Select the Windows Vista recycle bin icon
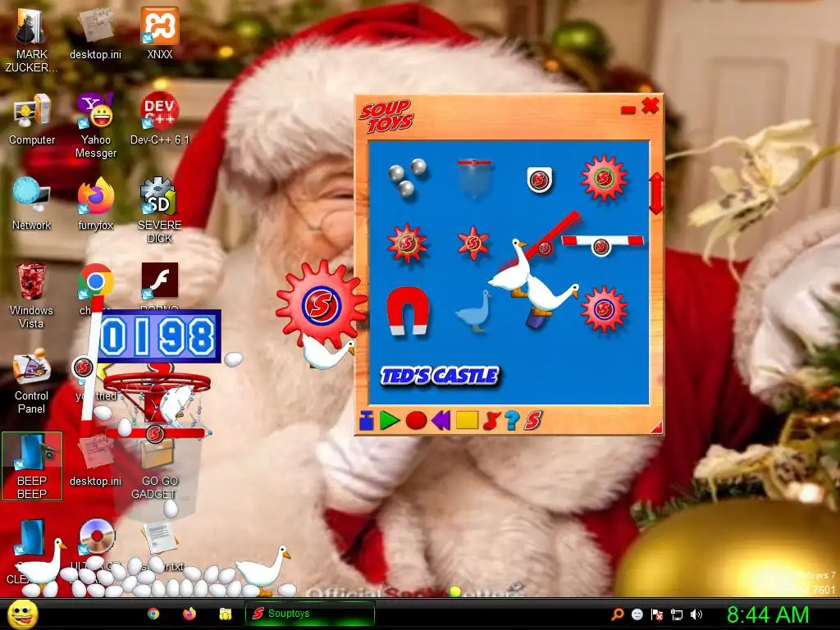The image size is (840, 630). click(31, 295)
